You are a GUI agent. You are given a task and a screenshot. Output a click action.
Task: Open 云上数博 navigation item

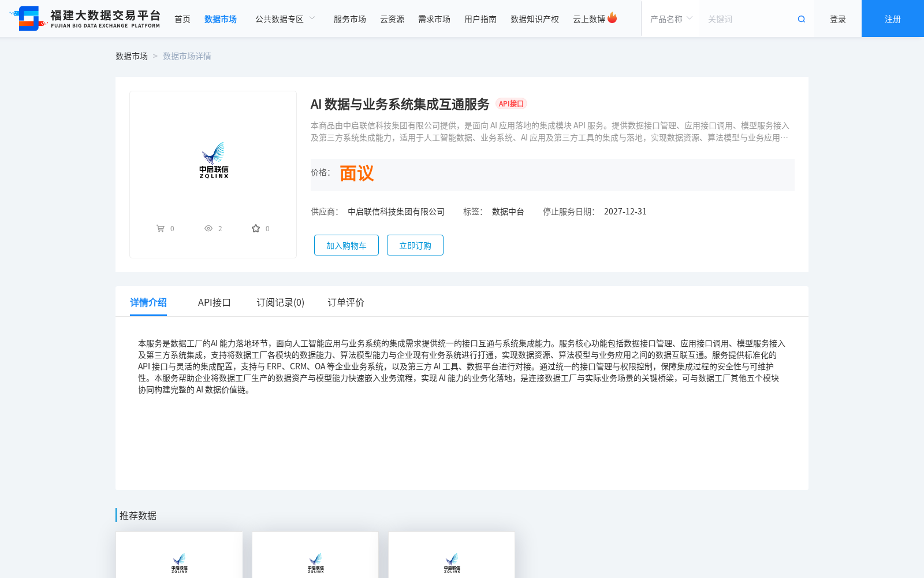(589, 19)
